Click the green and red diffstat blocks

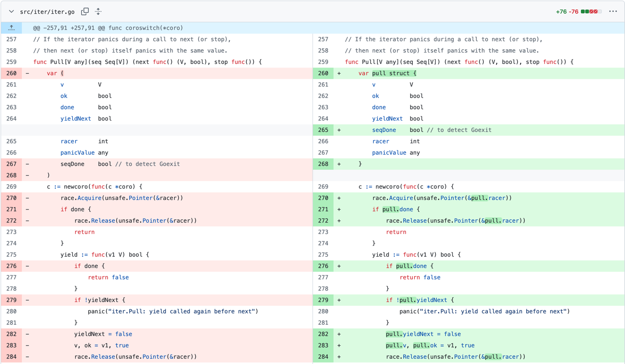click(591, 11)
